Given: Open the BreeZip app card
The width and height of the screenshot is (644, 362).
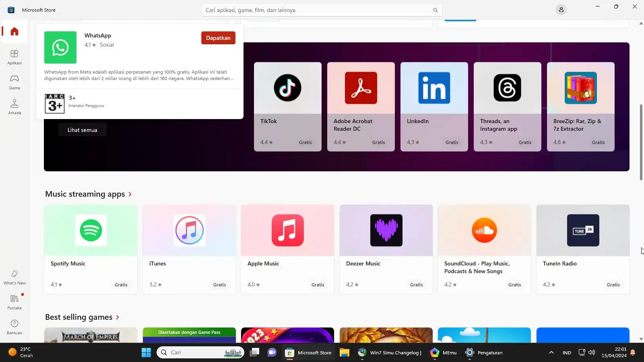Looking at the screenshot, I should coord(581,107).
